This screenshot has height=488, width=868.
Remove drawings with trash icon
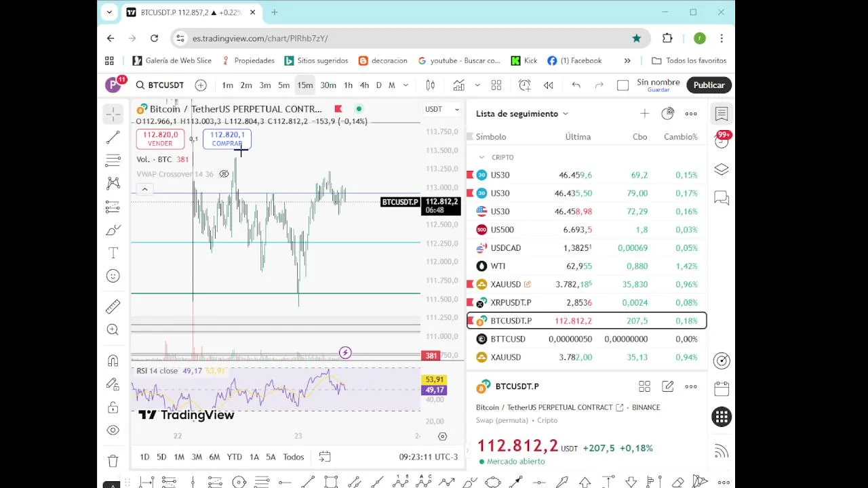pos(113,461)
